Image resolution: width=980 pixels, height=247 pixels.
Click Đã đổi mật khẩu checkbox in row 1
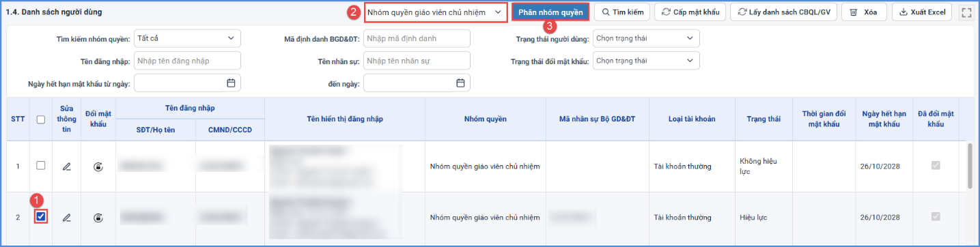[x=936, y=165]
